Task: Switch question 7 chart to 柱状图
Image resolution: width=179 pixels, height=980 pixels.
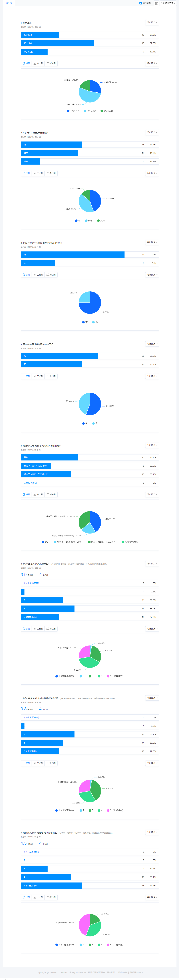Action: (x=38, y=763)
